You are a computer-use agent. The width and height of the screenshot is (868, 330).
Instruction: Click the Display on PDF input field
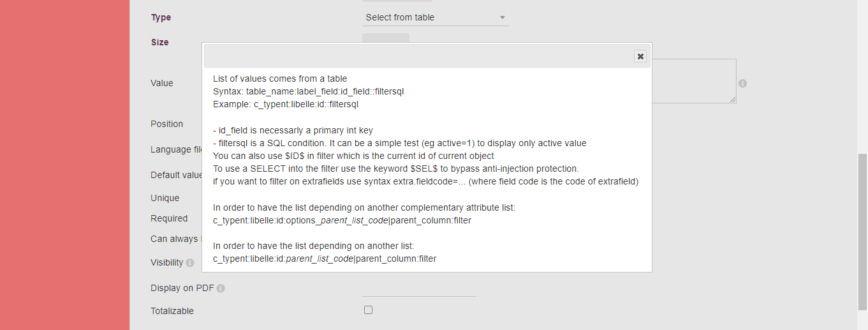tap(419, 289)
